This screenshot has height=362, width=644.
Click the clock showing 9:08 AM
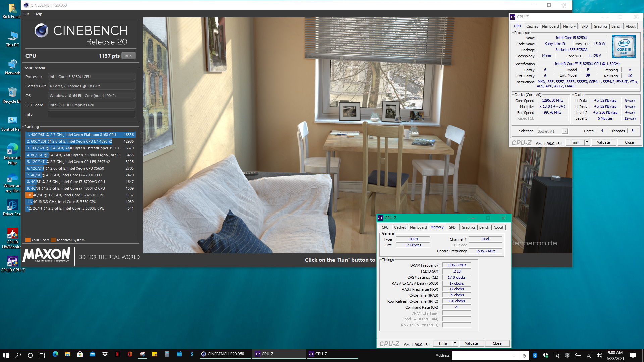pyautogui.click(x=615, y=353)
